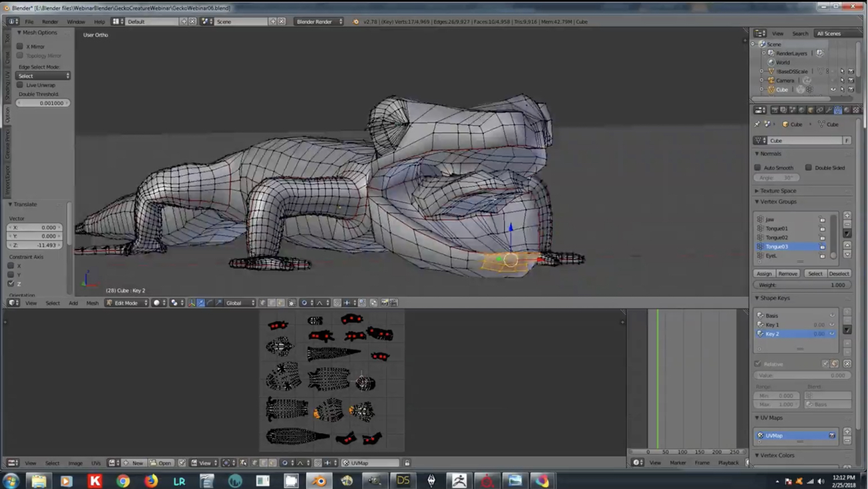Click the Open image button
Image resolution: width=868 pixels, height=489 pixels.
[161, 462]
